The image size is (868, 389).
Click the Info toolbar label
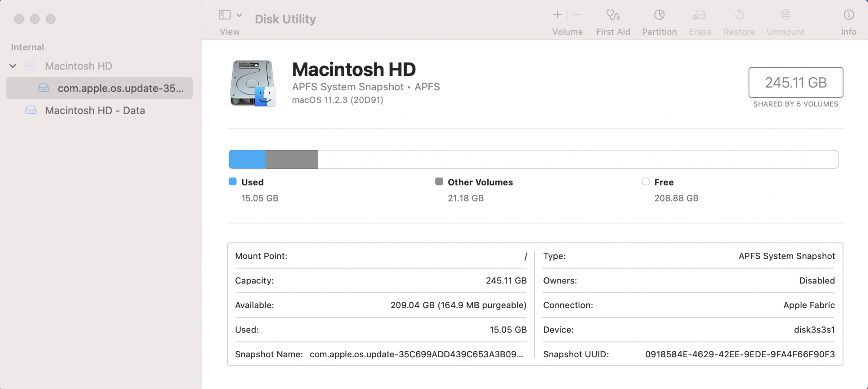[x=848, y=32]
